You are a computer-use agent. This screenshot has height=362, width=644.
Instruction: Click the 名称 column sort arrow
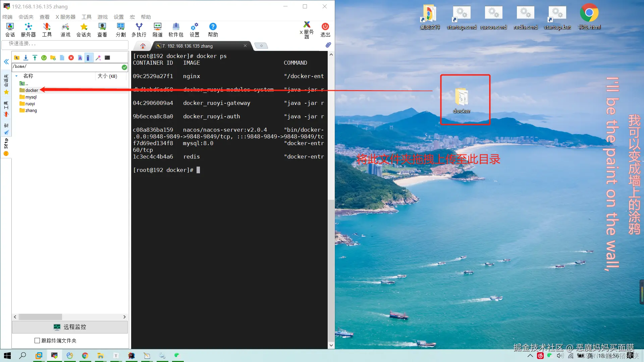(16, 76)
